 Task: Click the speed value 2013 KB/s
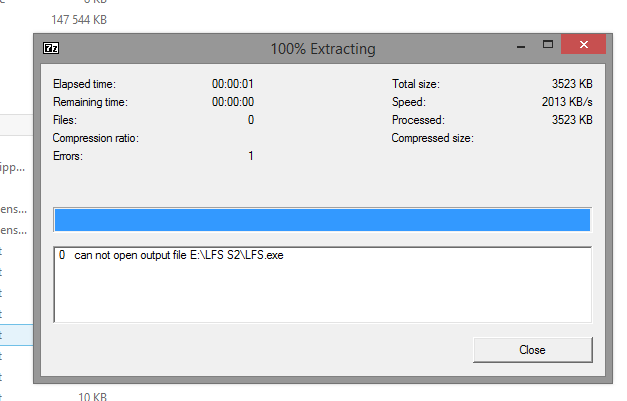(x=567, y=102)
